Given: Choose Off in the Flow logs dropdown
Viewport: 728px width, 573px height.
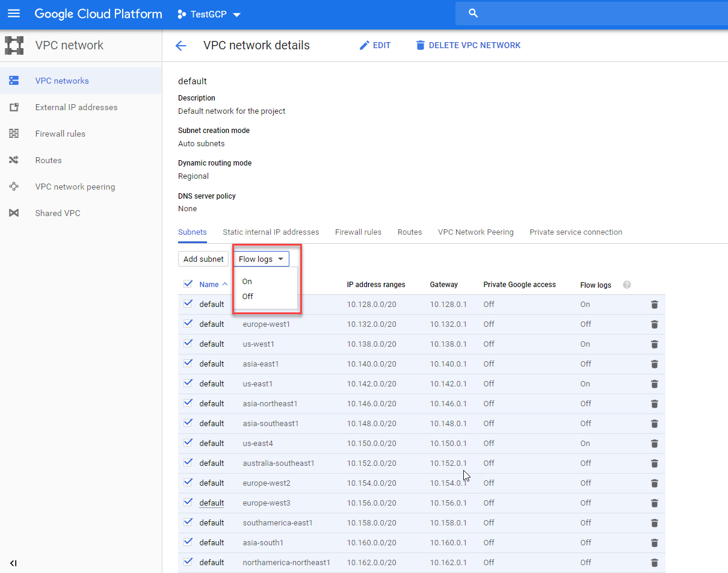Looking at the screenshot, I should (248, 296).
